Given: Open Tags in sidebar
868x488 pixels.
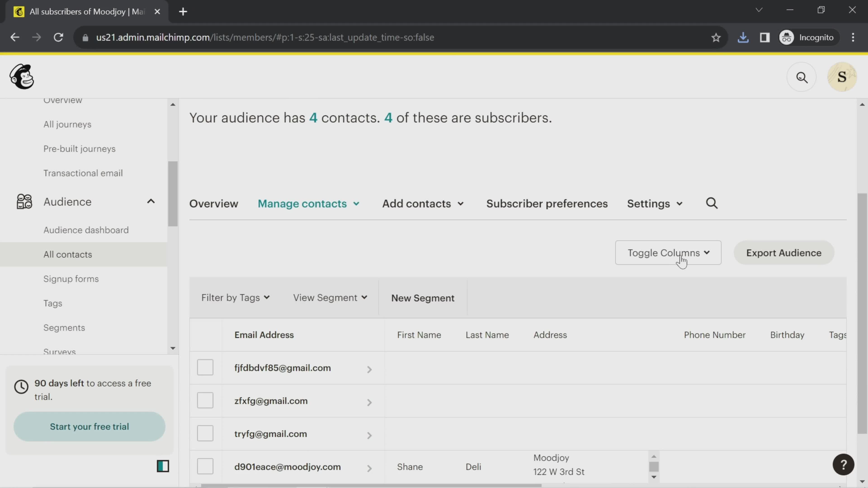Looking at the screenshot, I should click(x=53, y=303).
